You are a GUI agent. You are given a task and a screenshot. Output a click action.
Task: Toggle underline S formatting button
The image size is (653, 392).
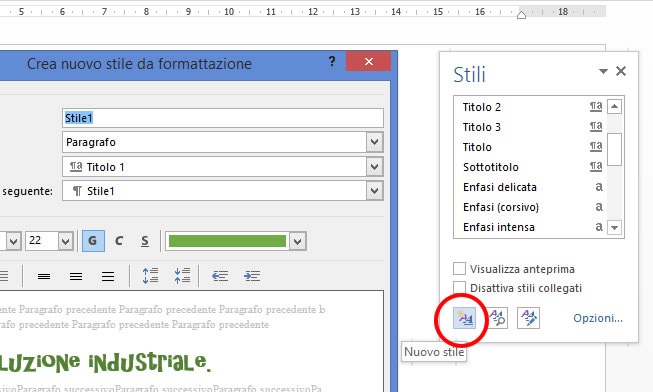pyautogui.click(x=145, y=241)
